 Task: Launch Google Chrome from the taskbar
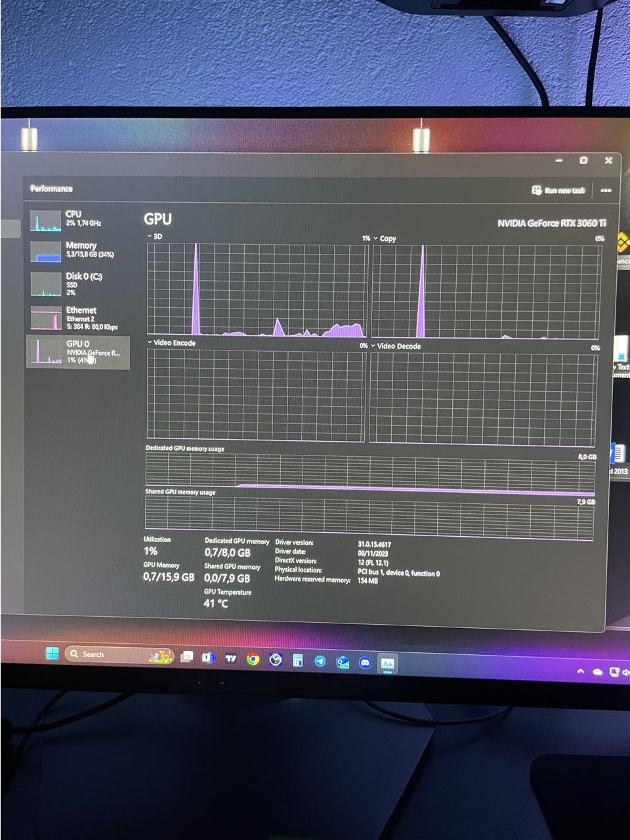click(x=253, y=659)
